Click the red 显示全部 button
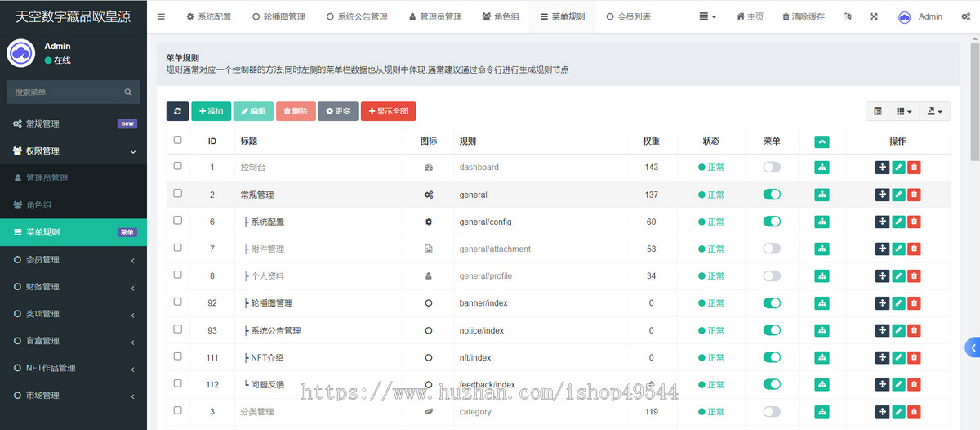 click(389, 111)
